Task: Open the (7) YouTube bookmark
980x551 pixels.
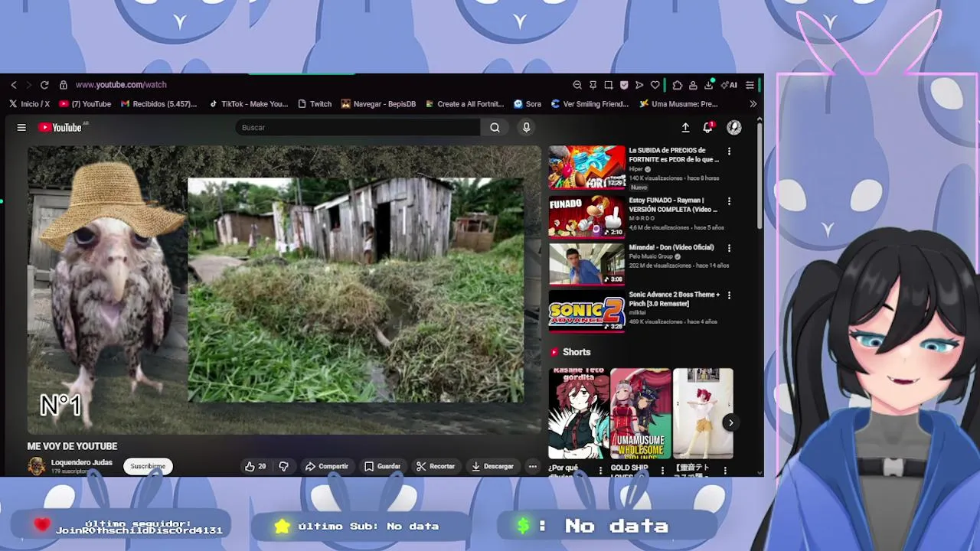Action: pyautogui.click(x=85, y=104)
